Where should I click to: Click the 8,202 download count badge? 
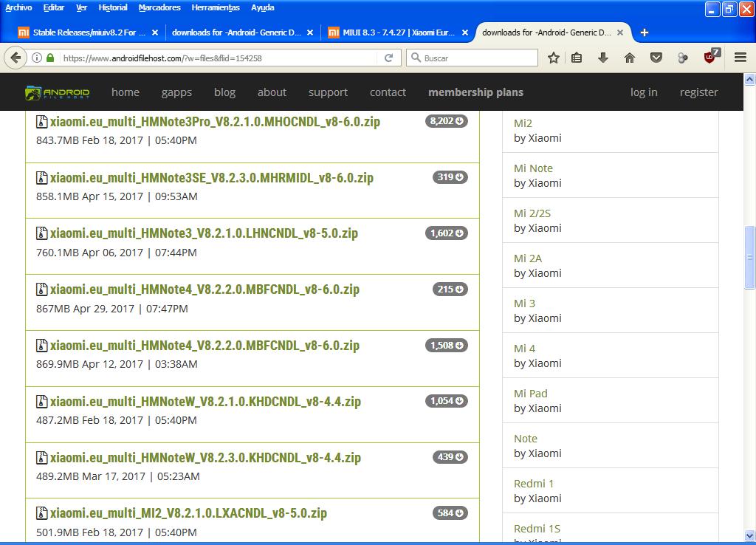click(447, 121)
